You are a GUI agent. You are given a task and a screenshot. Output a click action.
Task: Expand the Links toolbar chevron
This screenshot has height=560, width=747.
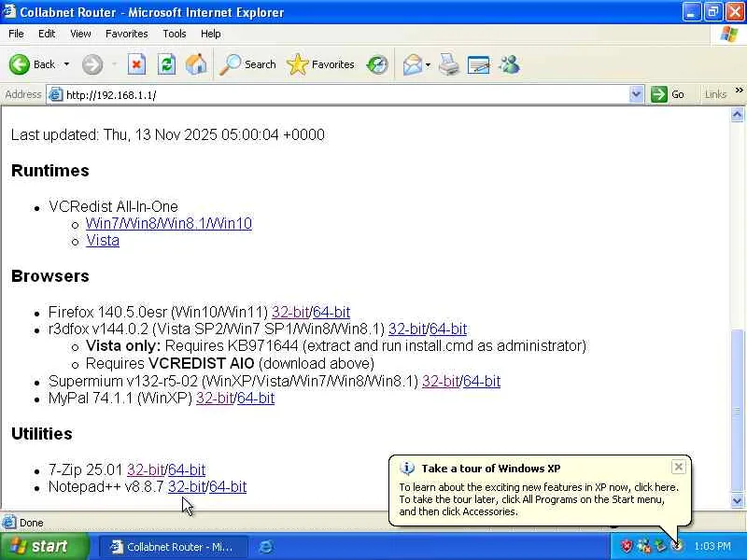tap(739, 90)
